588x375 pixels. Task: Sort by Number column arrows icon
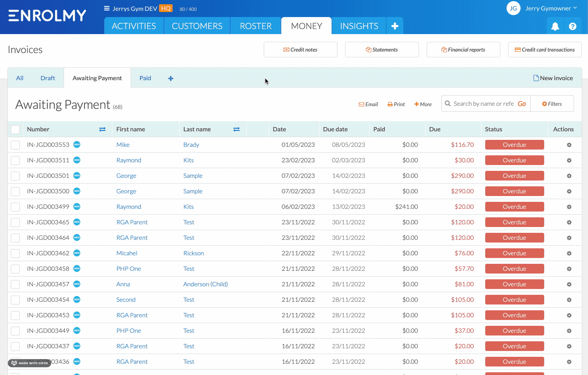pos(102,129)
